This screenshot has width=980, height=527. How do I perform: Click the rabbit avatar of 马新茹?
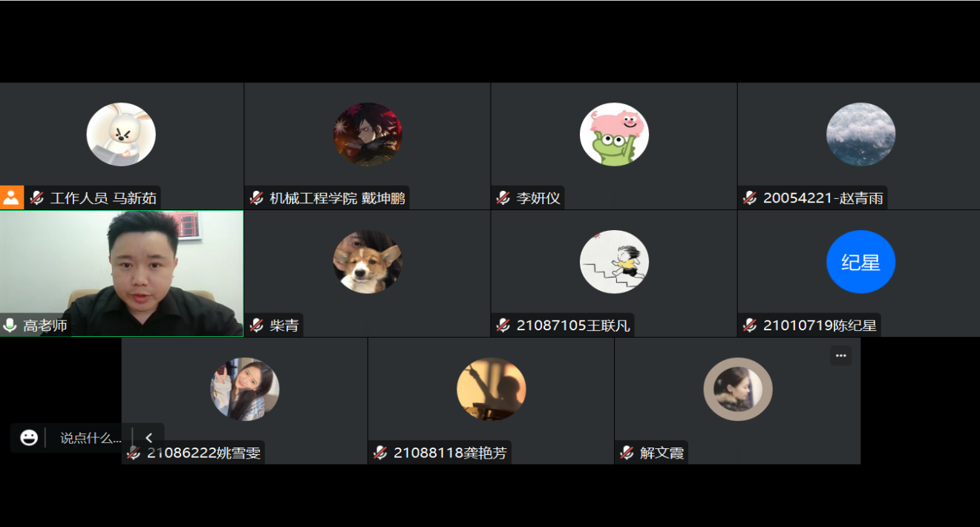[x=121, y=134]
